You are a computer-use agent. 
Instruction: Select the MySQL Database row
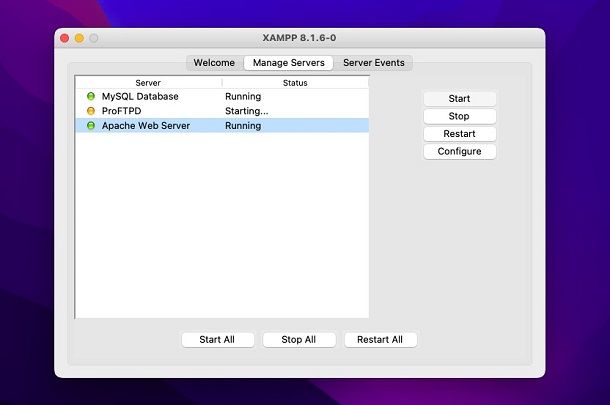[222, 96]
